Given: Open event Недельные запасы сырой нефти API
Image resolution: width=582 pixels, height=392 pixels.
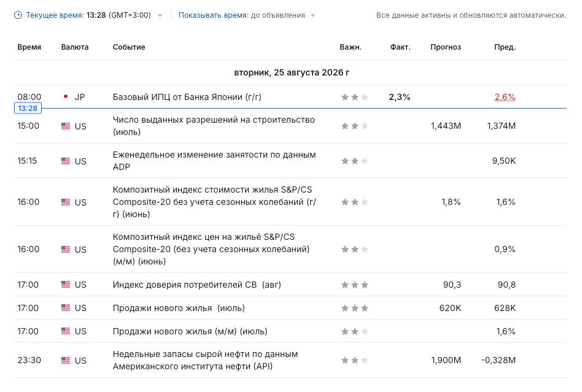Looking at the screenshot, I should (205, 360).
